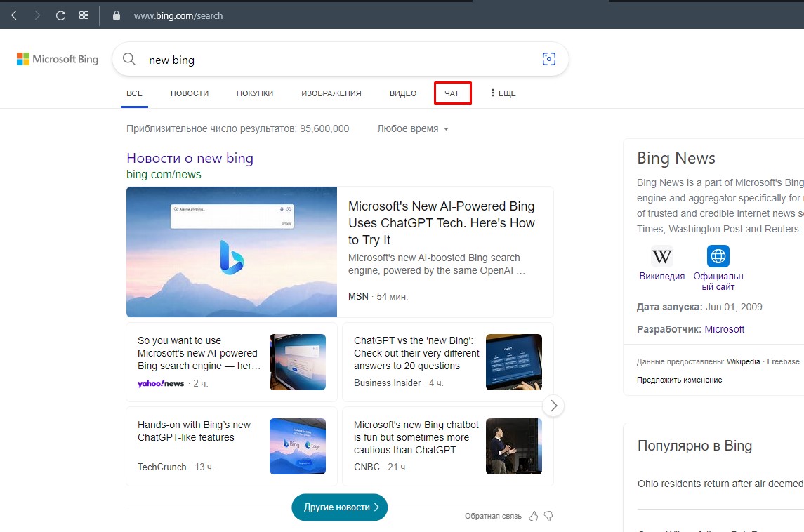804x532 pixels.
Task: Click the Официальный сайт link
Action: click(x=718, y=281)
